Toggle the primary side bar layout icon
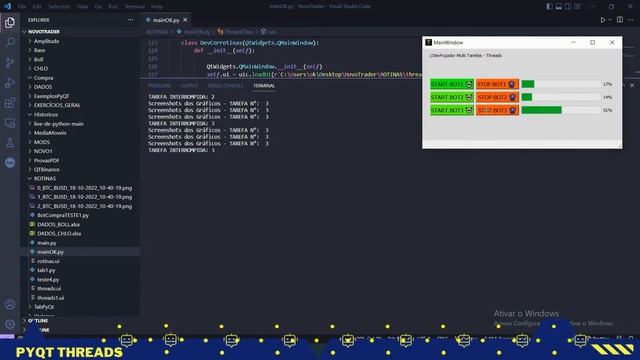 tap(549, 6)
